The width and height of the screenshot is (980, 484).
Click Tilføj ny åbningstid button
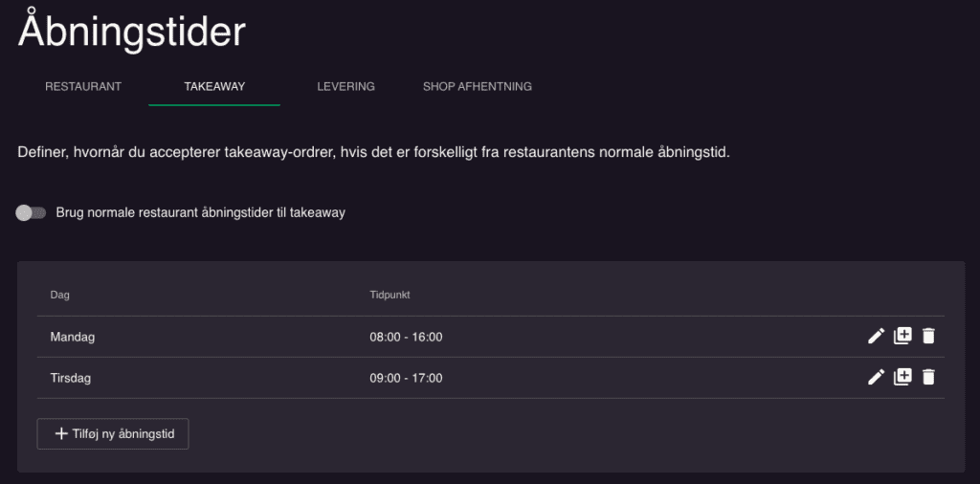(113, 434)
